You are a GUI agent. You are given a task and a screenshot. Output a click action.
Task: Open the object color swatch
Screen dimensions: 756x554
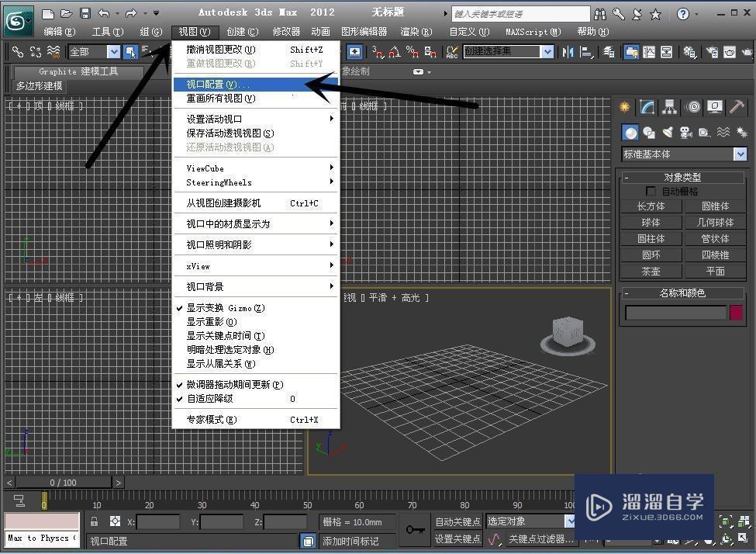tap(735, 312)
